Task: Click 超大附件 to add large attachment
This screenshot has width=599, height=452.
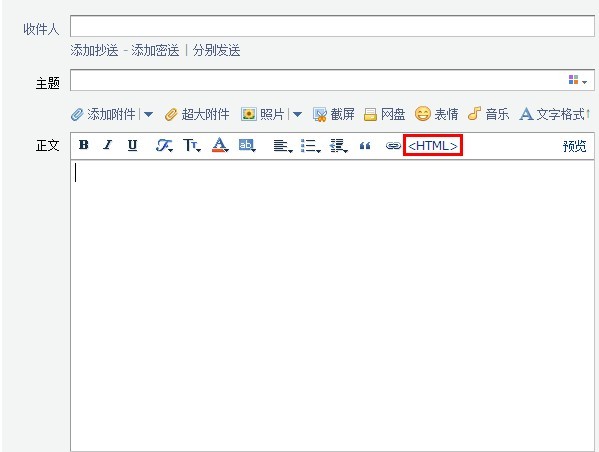Action: (x=197, y=114)
